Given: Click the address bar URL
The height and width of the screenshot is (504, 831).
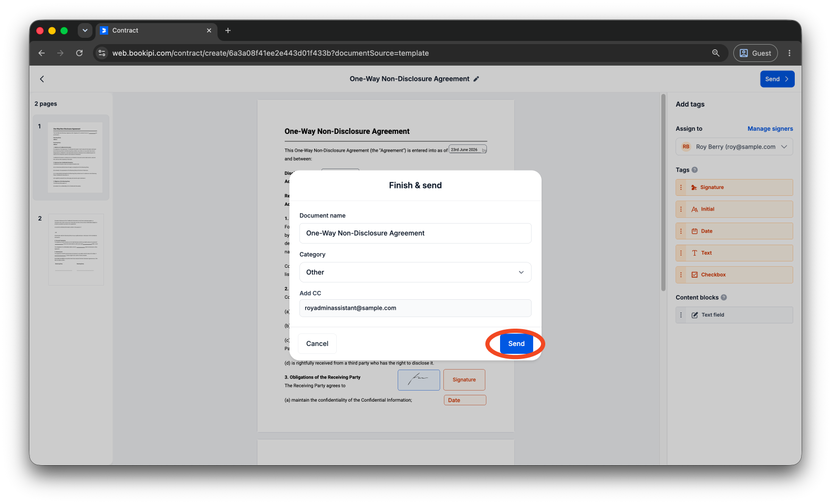Looking at the screenshot, I should click(x=271, y=53).
